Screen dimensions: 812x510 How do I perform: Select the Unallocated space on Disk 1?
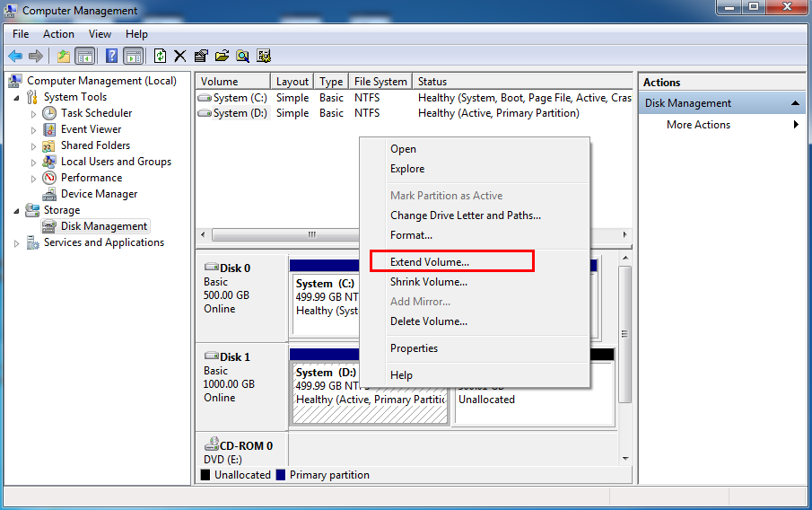tap(534, 400)
